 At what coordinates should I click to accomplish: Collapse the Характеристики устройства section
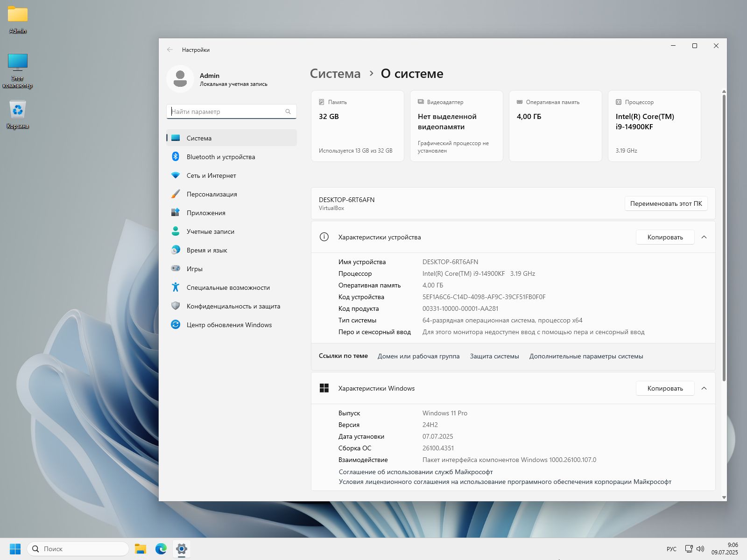tap(704, 237)
